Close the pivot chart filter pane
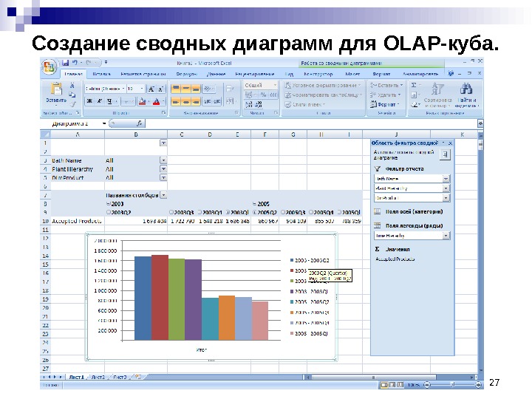This screenshot has width=532, height=399. (x=450, y=143)
